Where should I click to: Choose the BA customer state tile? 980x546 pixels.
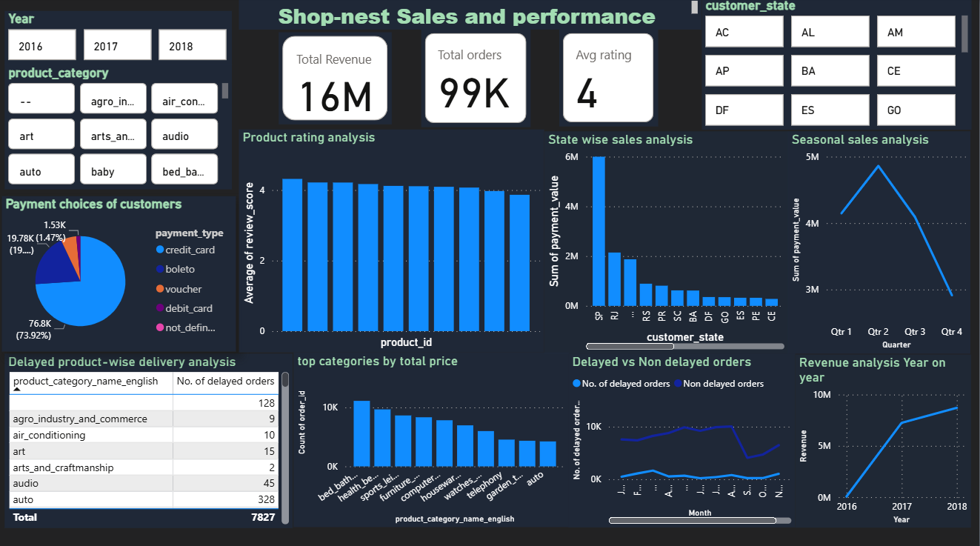[x=830, y=70]
